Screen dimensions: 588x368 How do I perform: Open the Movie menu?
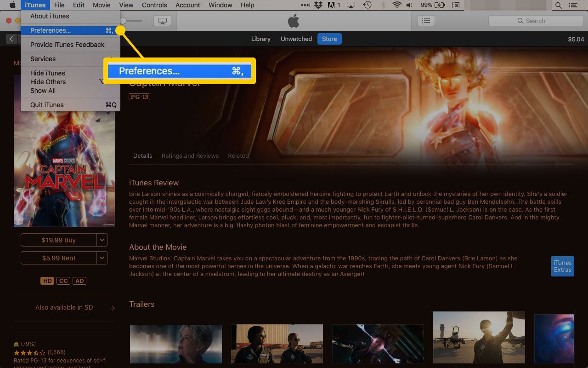tap(102, 5)
